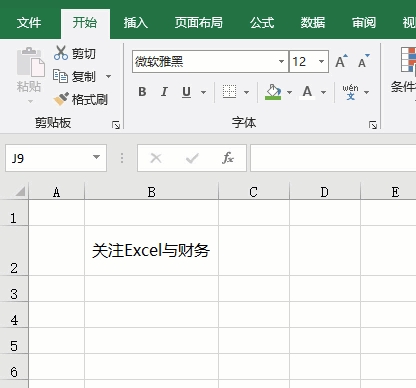Click the Paste clipboard icon
The height and width of the screenshot is (388, 416).
(30, 62)
